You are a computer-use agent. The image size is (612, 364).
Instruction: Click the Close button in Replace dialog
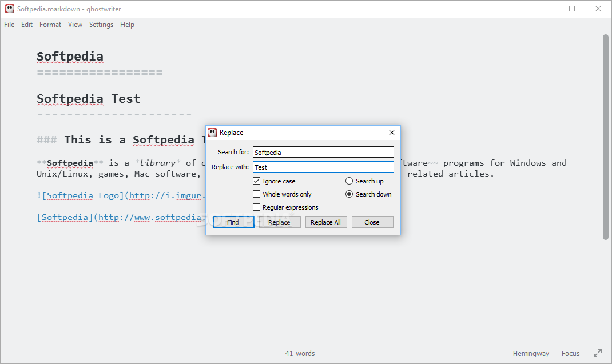(x=372, y=222)
